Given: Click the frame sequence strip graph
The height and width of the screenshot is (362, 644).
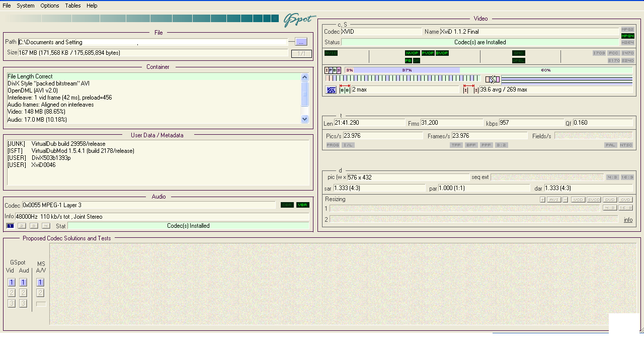Looking at the screenshot, I should click(402, 78).
